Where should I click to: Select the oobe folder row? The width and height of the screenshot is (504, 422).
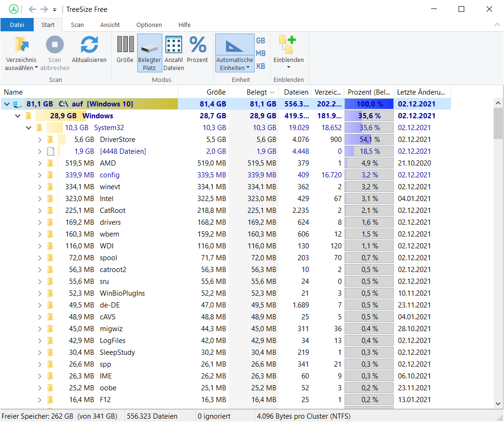226,388
